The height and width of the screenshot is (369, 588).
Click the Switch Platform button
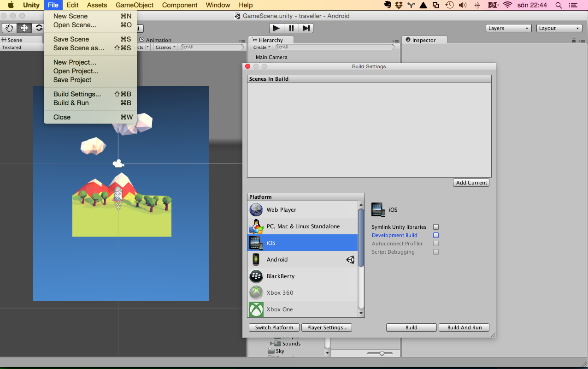274,327
